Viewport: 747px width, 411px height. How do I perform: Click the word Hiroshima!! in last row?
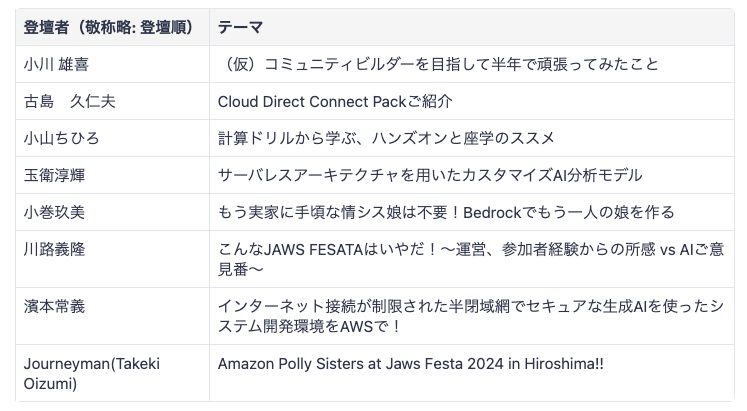[564, 364]
